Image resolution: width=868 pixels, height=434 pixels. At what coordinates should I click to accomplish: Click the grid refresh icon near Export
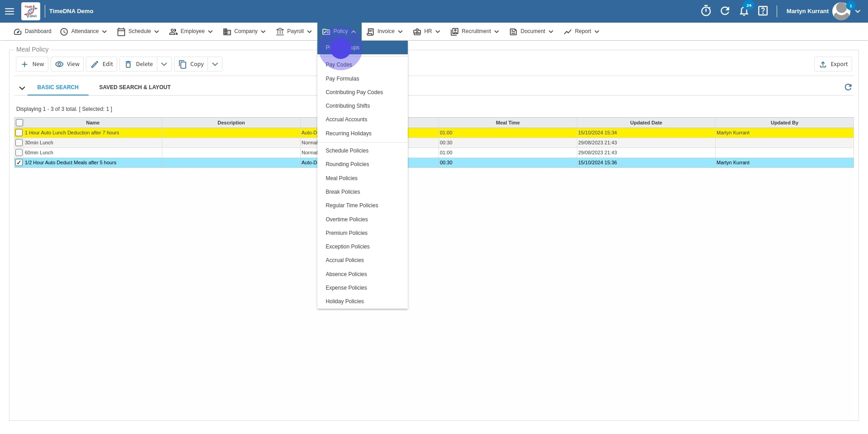coord(848,87)
